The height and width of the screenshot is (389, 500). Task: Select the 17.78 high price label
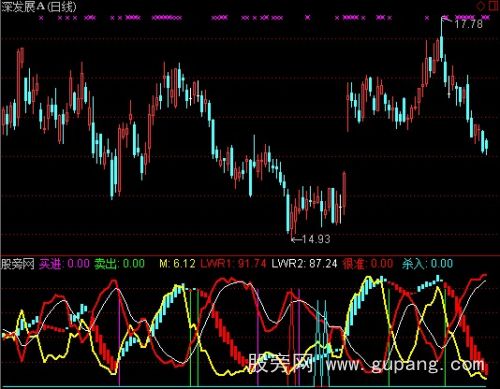pyautogui.click(x=469, y=24)
